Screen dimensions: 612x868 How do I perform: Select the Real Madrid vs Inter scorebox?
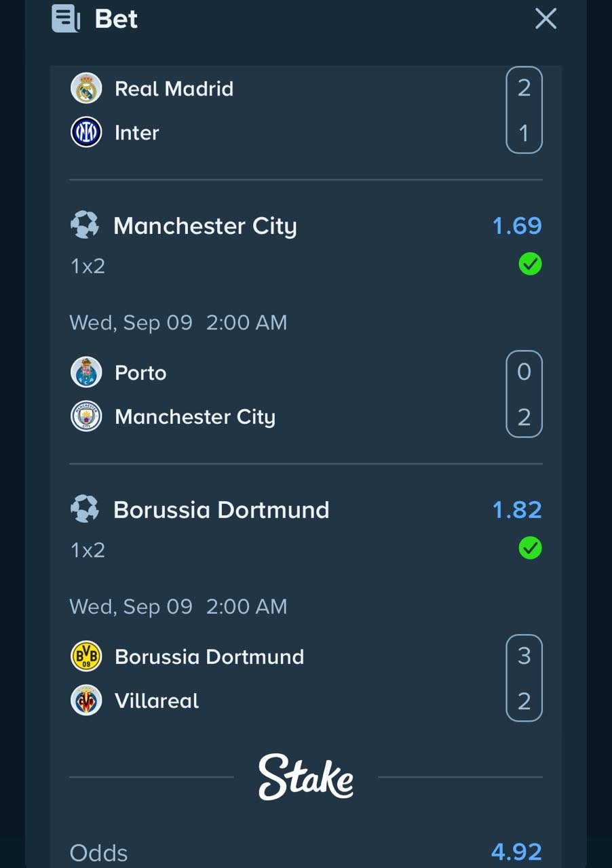[524, 110]
